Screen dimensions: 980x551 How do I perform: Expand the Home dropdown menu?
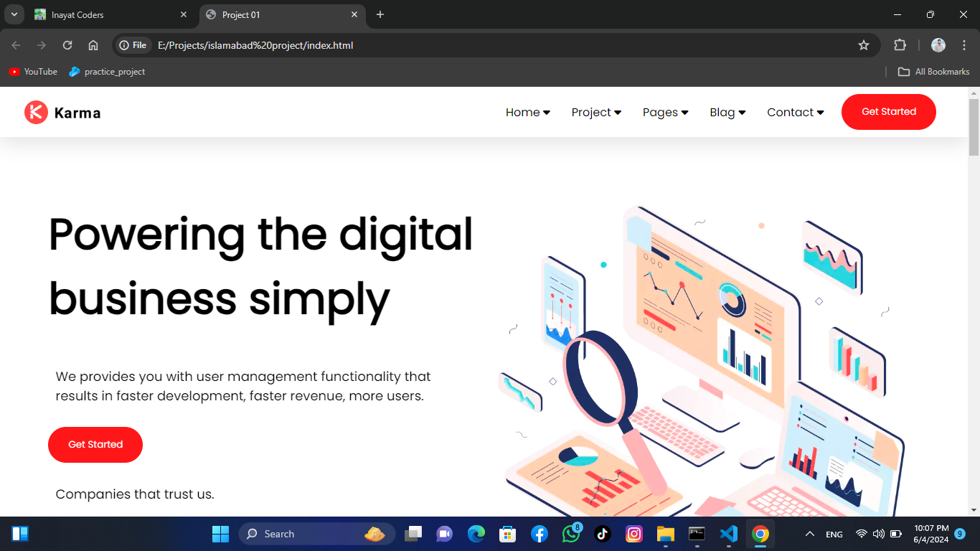click(x=527, y=113)
